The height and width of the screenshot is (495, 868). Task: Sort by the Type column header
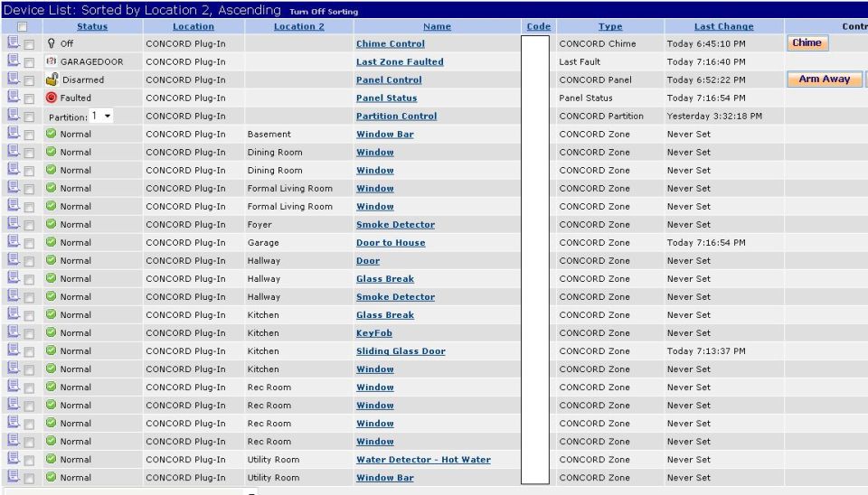pyautogui.click(x=610, y=26)
